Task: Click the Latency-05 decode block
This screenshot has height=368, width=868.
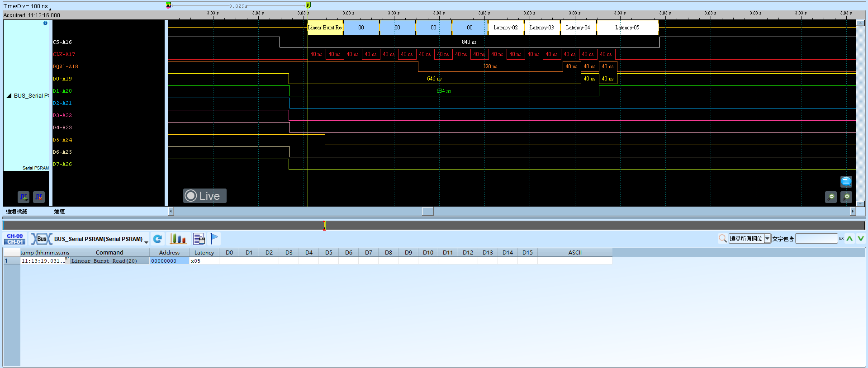Action: [x=627, y=28]
